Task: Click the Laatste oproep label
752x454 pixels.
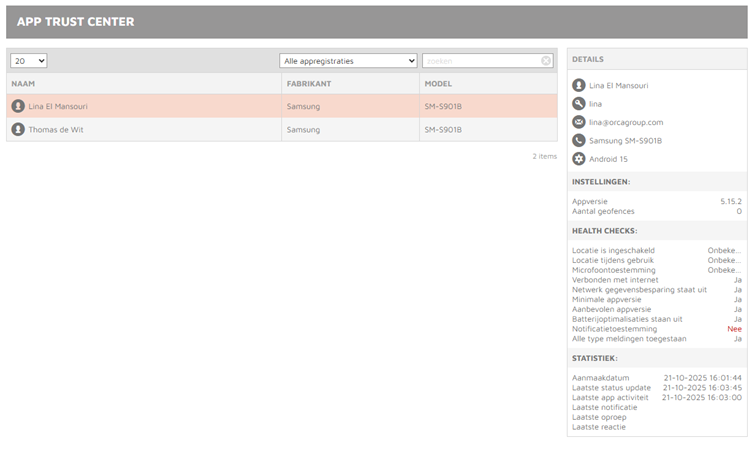Action: (599, 417)
